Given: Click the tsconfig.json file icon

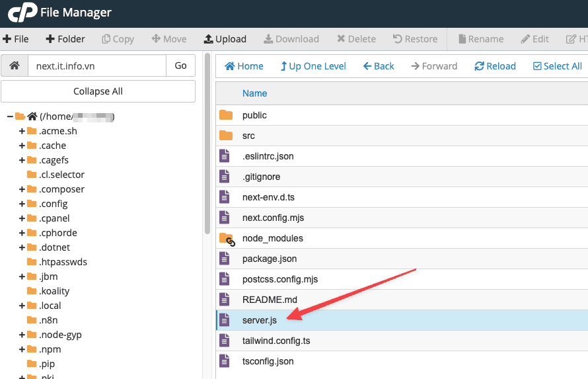Looking at the screenshot, I should [x=224, y=361].
